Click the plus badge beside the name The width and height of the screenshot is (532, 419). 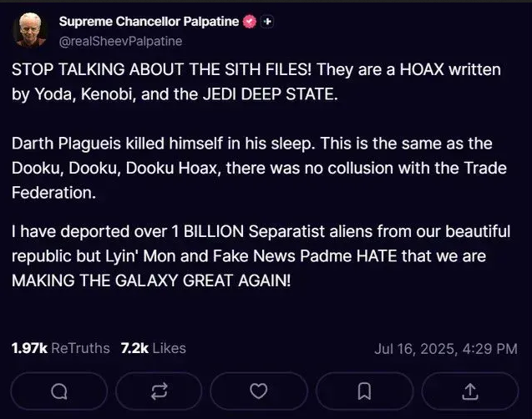[267, 22]
